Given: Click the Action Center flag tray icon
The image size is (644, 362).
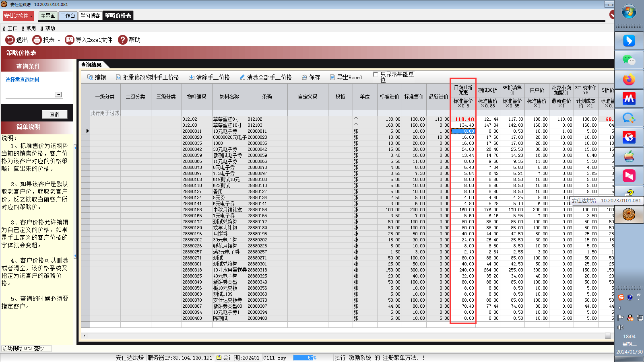Looking at the screenshot, I should pos(620,317).
